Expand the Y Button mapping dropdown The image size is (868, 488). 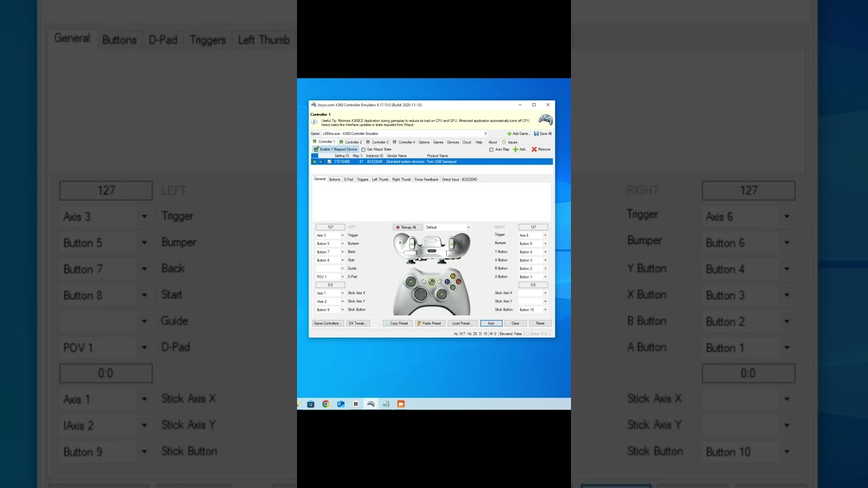pyautogui.click(x=545, y=252)
